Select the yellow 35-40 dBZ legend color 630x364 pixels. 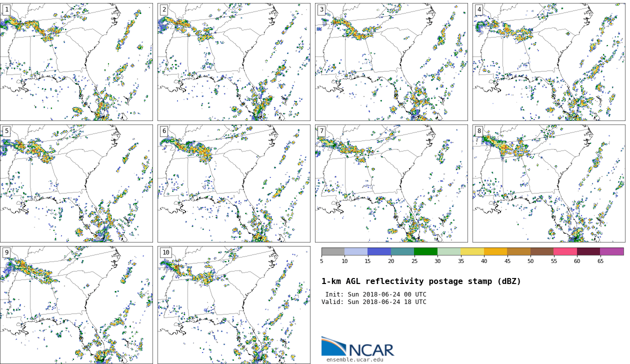(x=472, y=251)
